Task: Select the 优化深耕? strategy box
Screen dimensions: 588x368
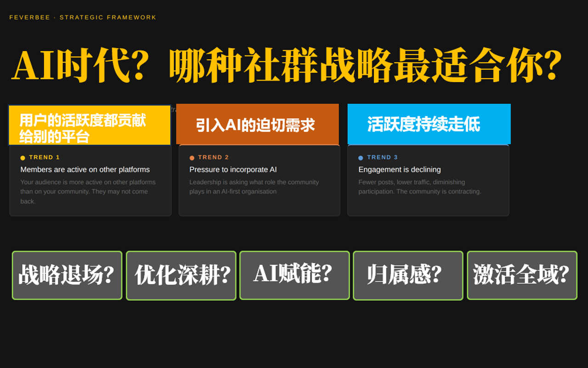Action: pos(181,276)
